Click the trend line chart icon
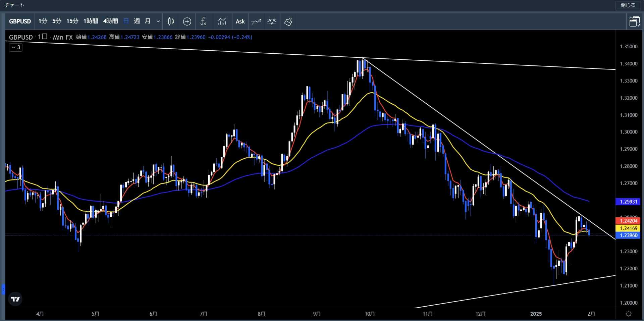 (256, 21)
